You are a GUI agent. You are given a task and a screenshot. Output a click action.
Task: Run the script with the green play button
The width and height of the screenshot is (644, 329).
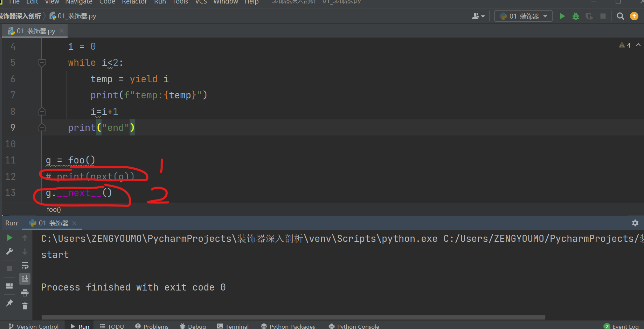point(562,16)
